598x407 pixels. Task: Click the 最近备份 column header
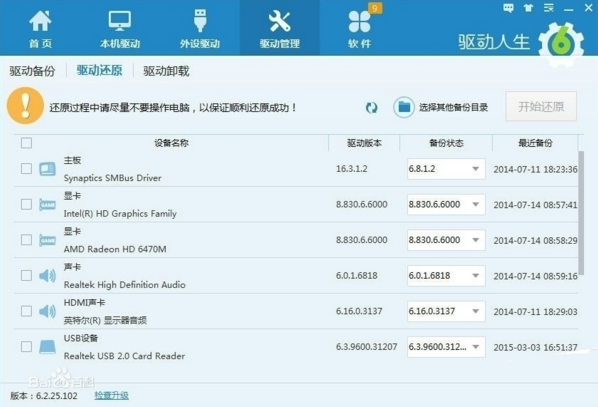[x=535, y=143]
